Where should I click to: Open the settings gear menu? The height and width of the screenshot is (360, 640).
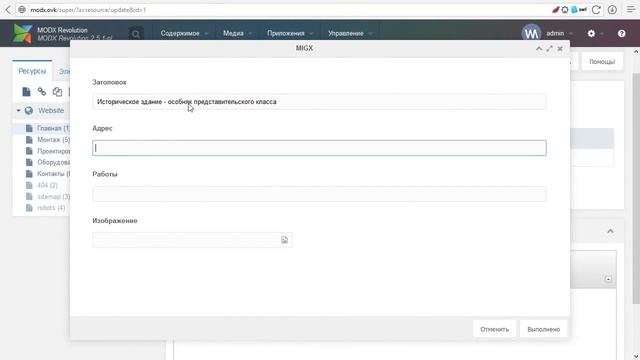pos(591,33)
